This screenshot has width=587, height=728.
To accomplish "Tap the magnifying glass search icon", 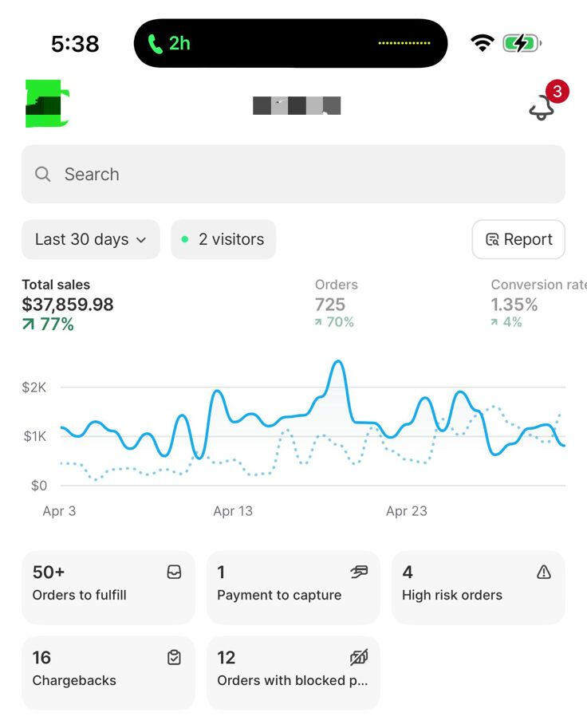I will [43, 175].
